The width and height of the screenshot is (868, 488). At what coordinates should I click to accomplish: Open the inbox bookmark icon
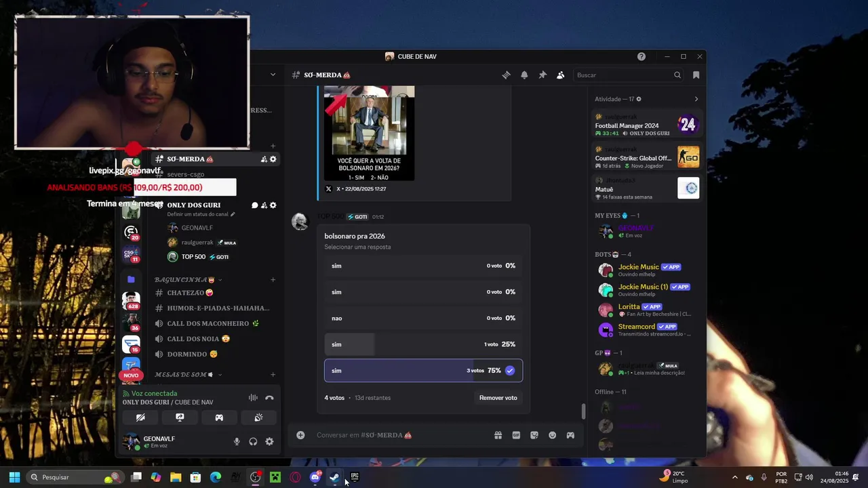pos(696,75)
